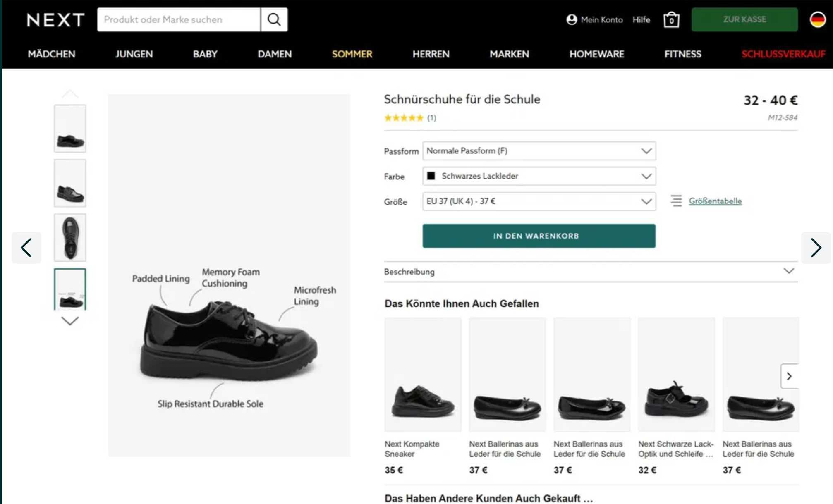Go to next product with right arrow
The image size is (833, 504).
tap(816, 248)
